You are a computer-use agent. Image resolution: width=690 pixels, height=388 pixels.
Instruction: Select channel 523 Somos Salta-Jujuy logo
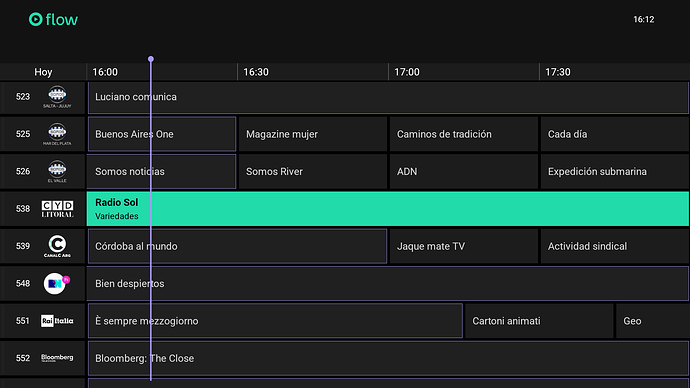tap(57, 97)
